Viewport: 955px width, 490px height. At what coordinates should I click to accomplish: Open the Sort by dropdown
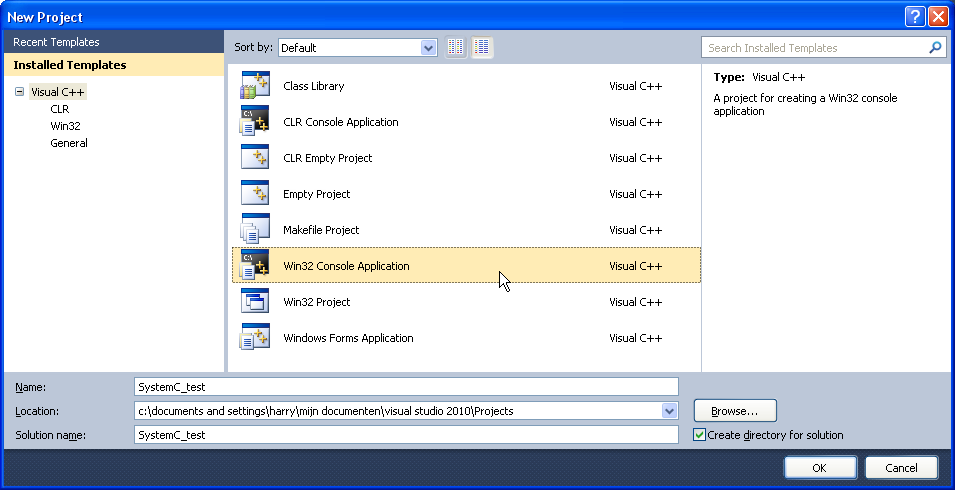point(429,48)
